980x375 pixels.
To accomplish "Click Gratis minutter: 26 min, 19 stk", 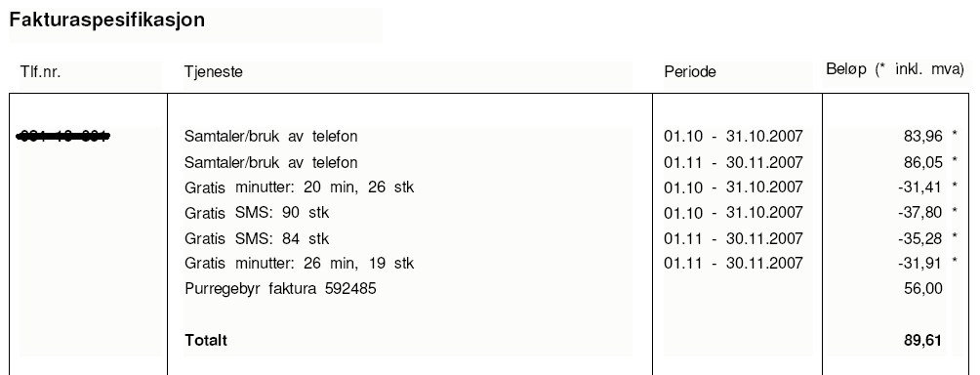I will pyautogui.click(x=299, y=264).
